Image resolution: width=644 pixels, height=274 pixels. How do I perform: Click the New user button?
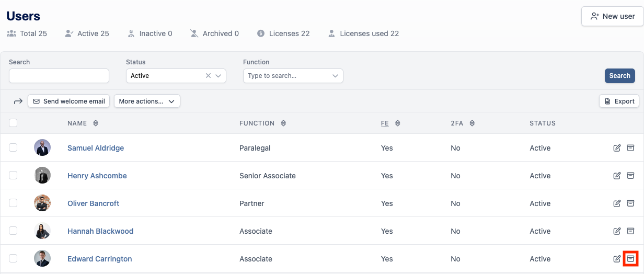[612, 16]
